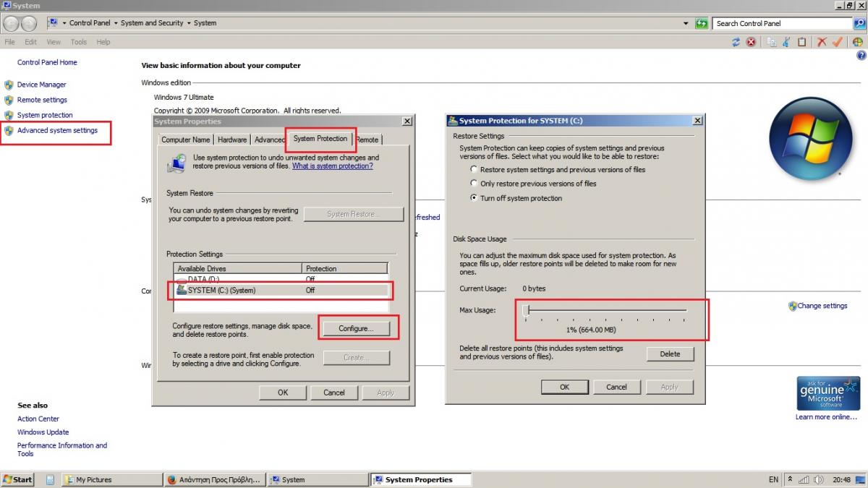868x488 pixels.
Task: Select DATA (D:) drive row
Action: click(281, 278)
